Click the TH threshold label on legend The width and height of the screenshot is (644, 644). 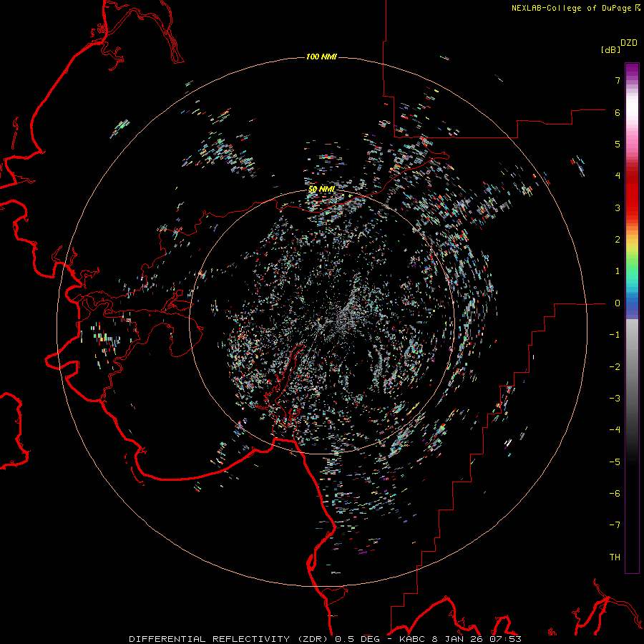coord(615,557)
